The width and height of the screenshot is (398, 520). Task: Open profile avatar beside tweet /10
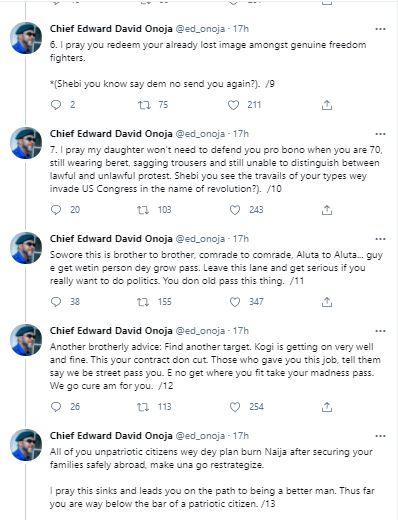[x=26, y=143]
